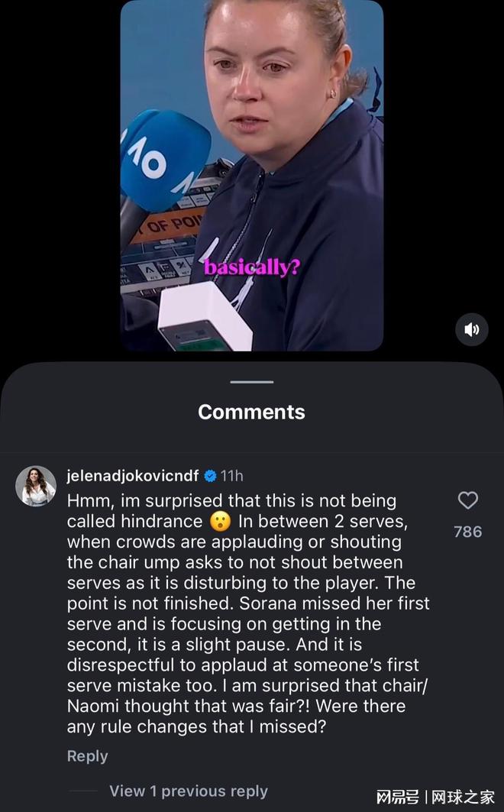Tap the 11h comment timestamp
504x812 pixels.
tap(231, 476)
